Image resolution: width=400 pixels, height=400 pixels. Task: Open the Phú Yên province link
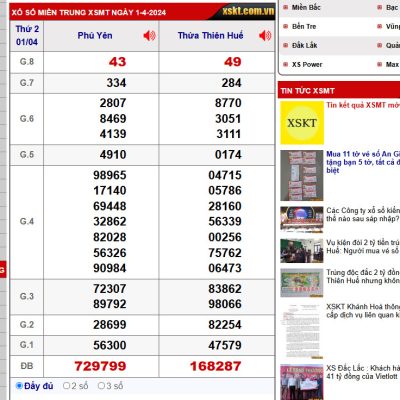click(95, 36)
